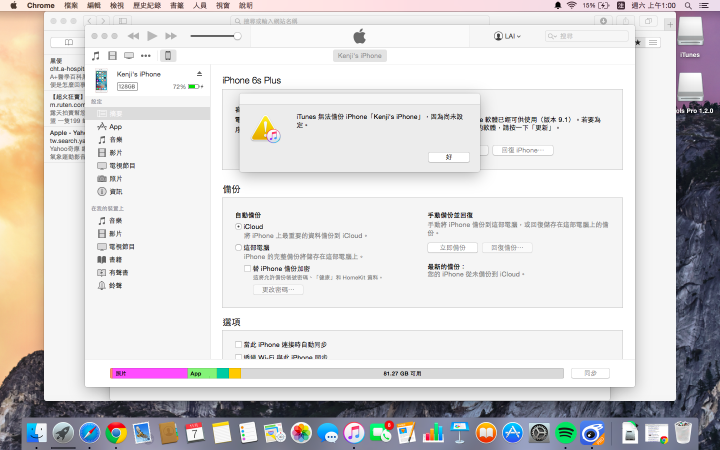Open the Chrome application menu

point(40,6)
